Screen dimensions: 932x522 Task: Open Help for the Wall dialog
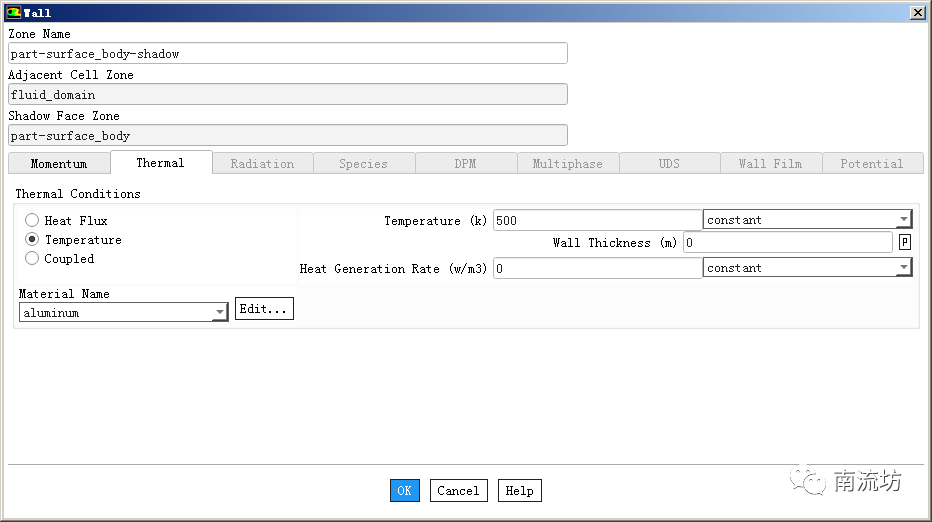click(519, 490)
